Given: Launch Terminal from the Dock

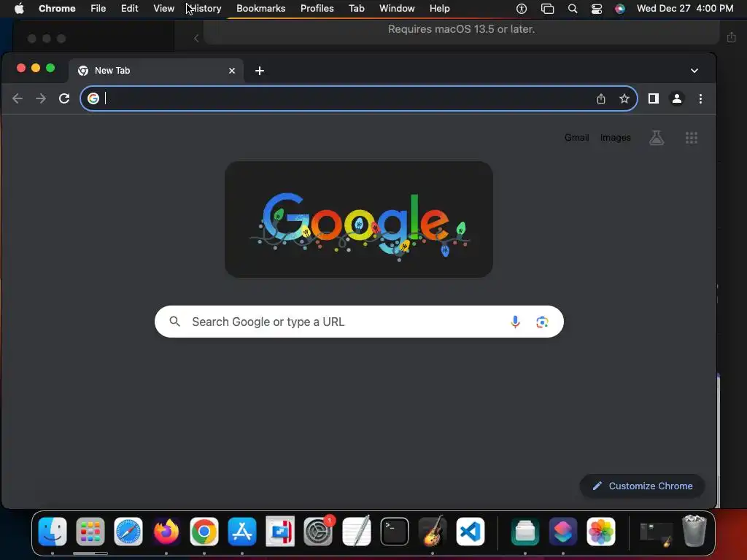Looking at the screenshot, I should coord(395,532).
